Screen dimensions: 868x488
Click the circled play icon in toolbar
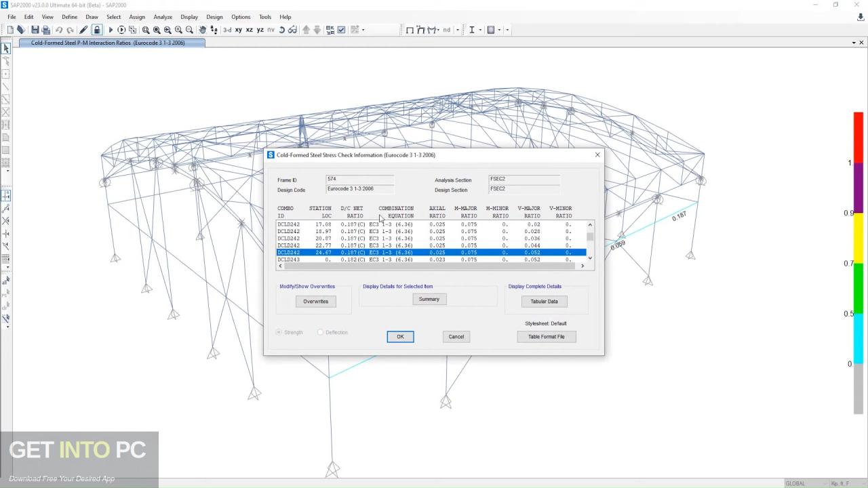(121, 30)
